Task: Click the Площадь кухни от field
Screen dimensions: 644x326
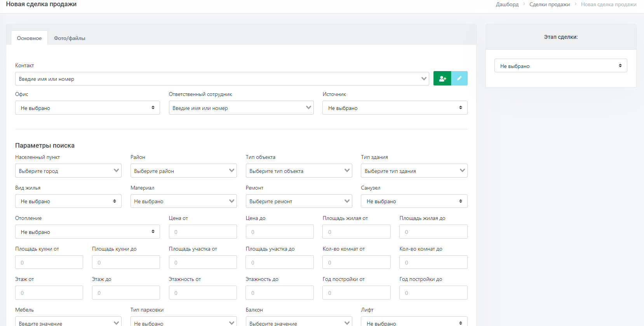Action: pyautogui.click(x=49, y=262)
